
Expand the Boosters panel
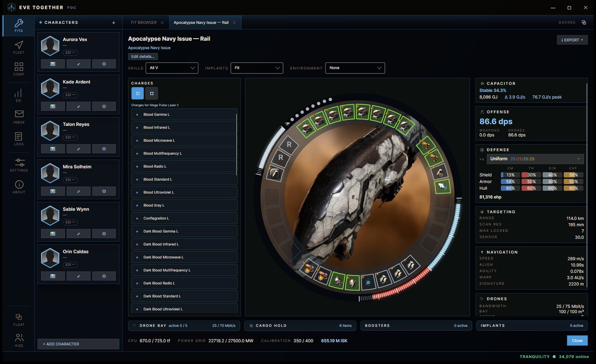[416, 326]
